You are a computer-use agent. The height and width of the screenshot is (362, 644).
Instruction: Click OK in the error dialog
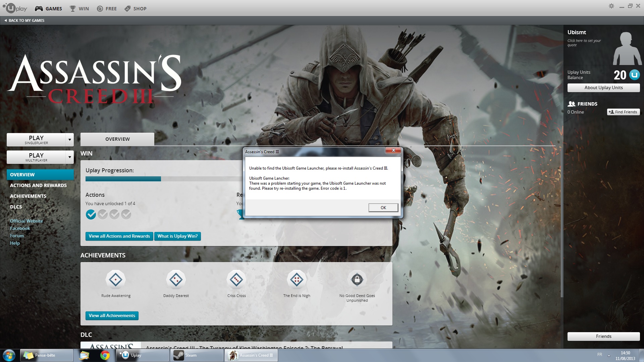click(383, 208)
